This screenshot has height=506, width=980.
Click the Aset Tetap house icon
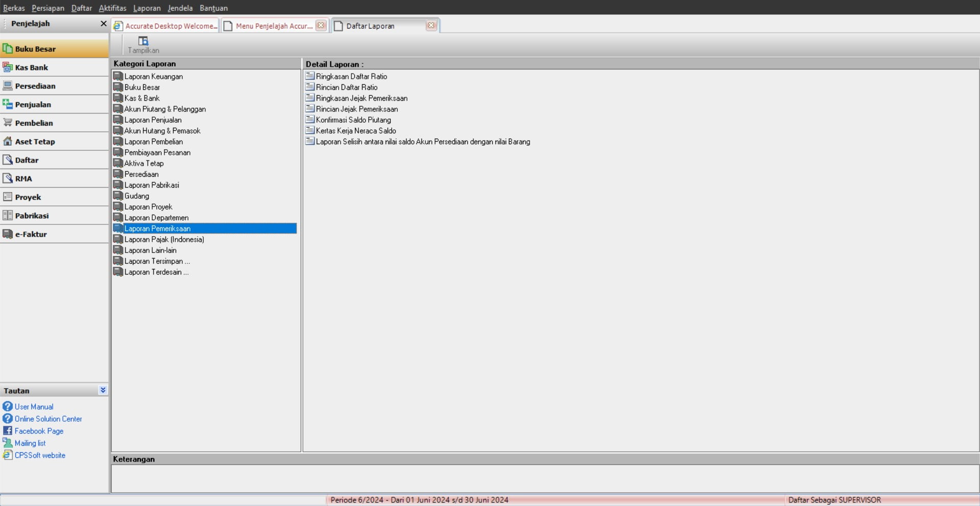[8, 142]
